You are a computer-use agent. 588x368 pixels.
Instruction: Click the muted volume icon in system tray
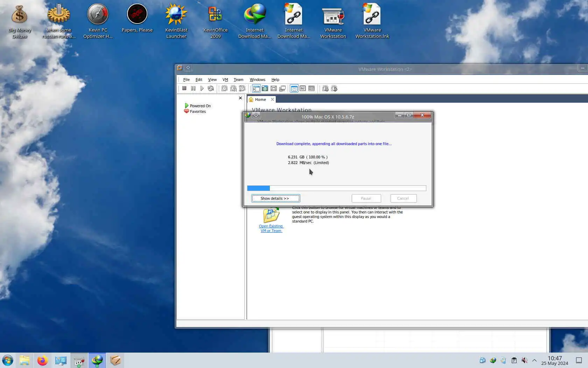tap(524, 360)
